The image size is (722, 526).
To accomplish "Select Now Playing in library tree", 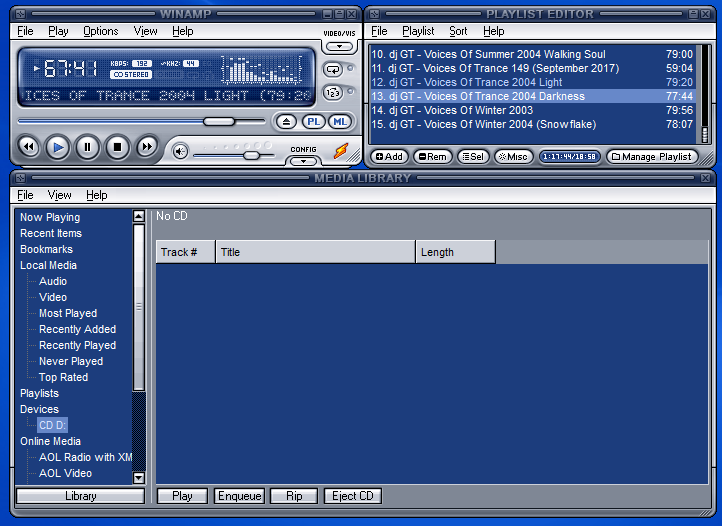I will (50, 217).
